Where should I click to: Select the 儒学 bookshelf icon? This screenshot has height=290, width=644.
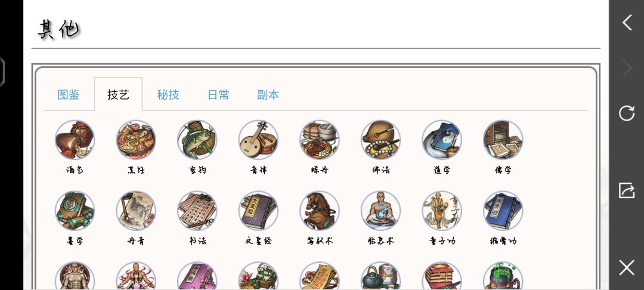click(x=503, y=140)
